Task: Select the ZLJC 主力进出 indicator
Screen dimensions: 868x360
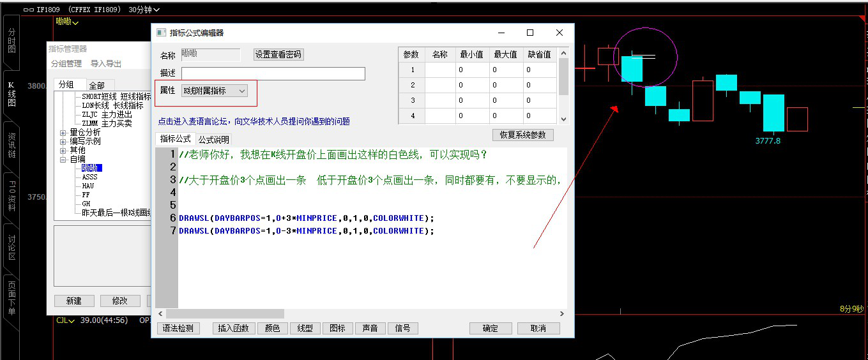Action: [x=107, y=114]
